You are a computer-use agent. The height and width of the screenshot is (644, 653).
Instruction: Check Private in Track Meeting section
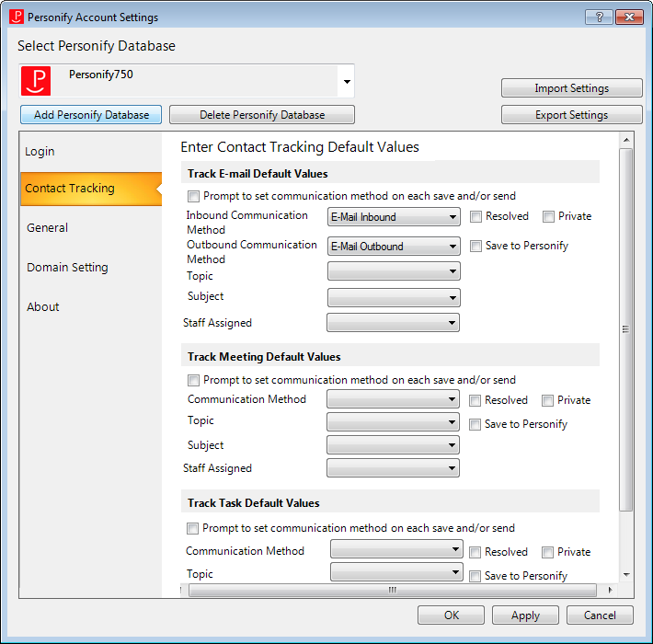(547, 401)
